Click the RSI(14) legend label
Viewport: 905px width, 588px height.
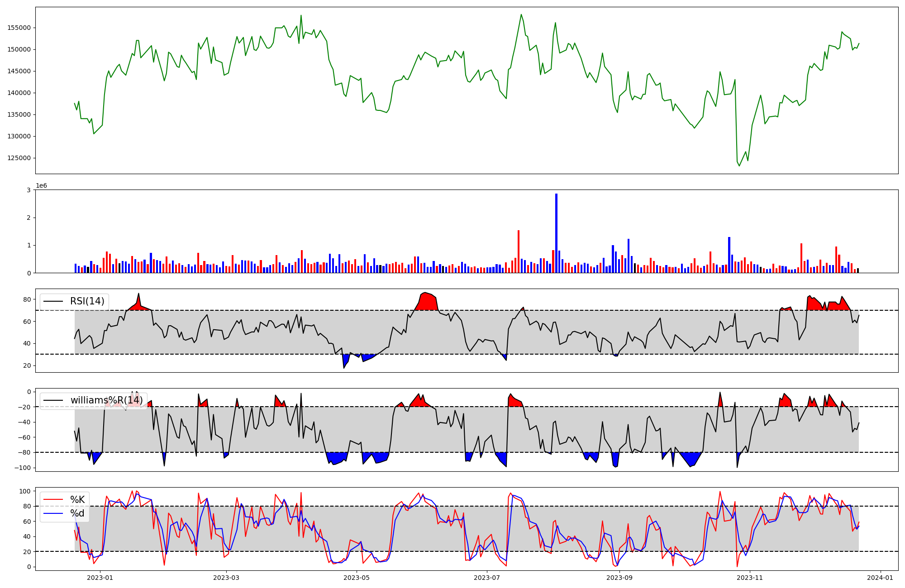[87, 301]
